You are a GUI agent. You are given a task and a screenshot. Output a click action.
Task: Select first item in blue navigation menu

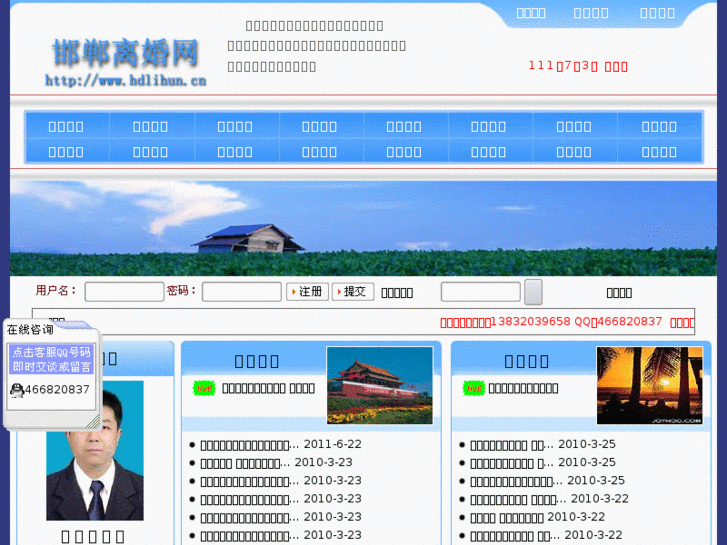point(66,126)
